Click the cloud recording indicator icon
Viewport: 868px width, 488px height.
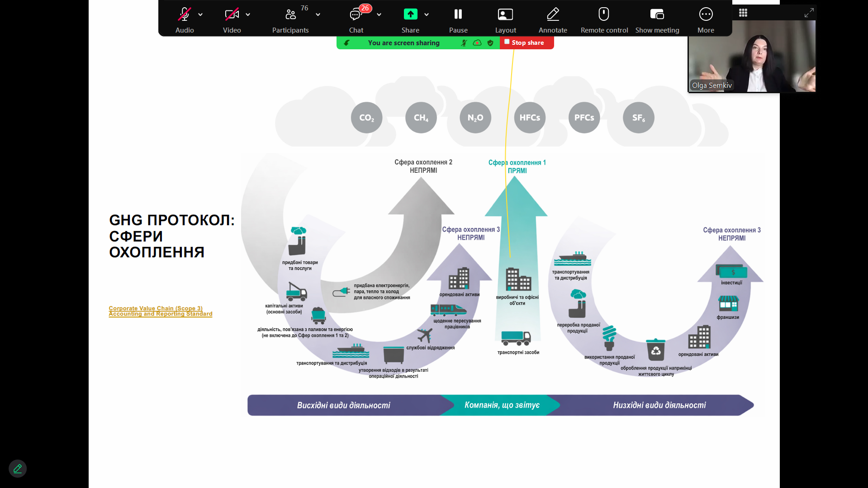pos(477,43)
